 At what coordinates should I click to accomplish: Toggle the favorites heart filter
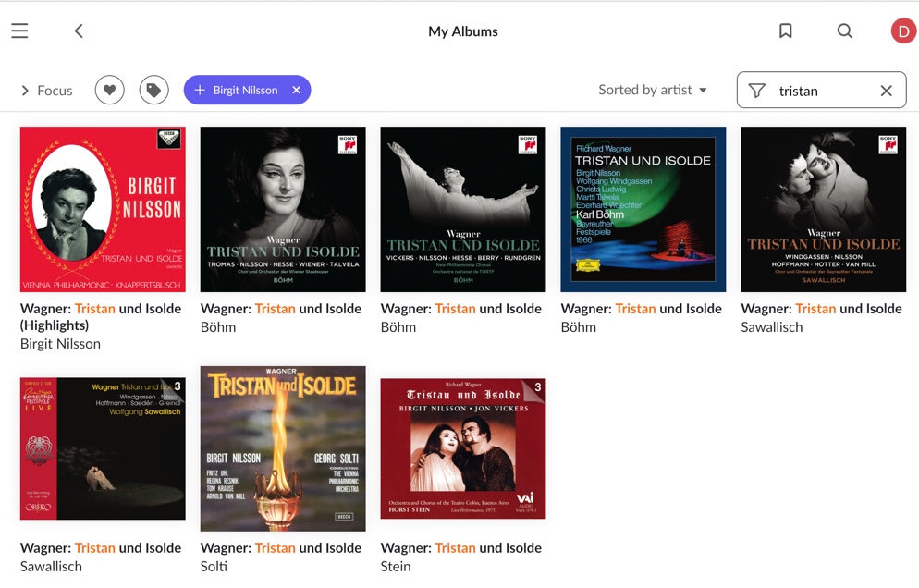tap(109, 90)
